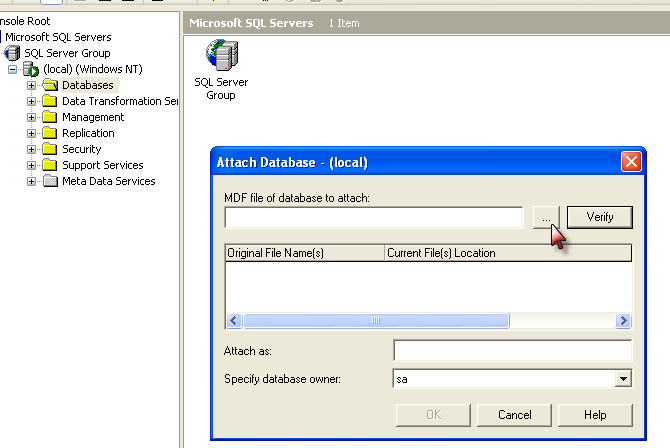Select the Microsoft SQL Servers tree item
This screenshot has width=670, height=448.
(x=58, y=37)
